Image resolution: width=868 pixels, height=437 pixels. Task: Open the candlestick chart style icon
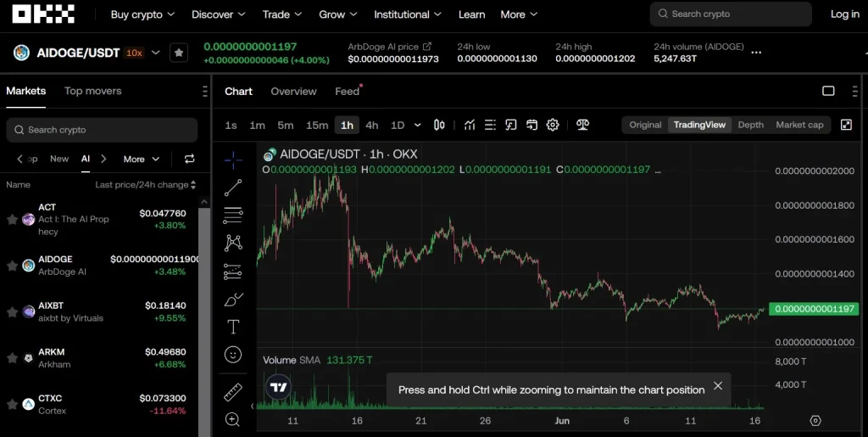point(439,125)
